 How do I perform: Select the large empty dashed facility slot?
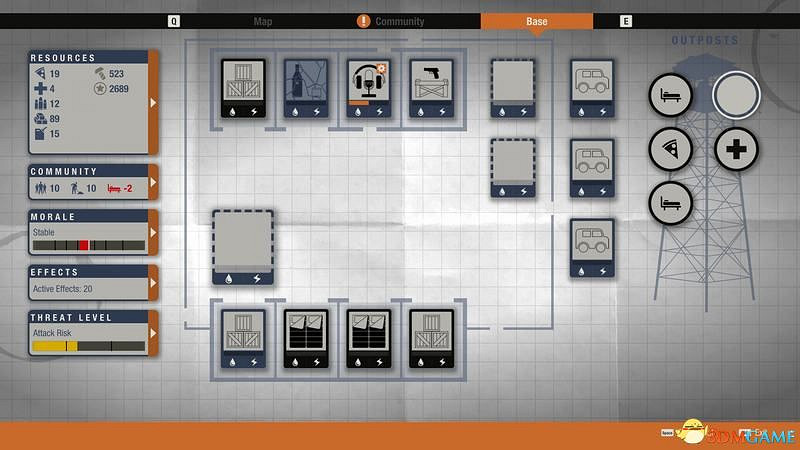coord(243,246)
